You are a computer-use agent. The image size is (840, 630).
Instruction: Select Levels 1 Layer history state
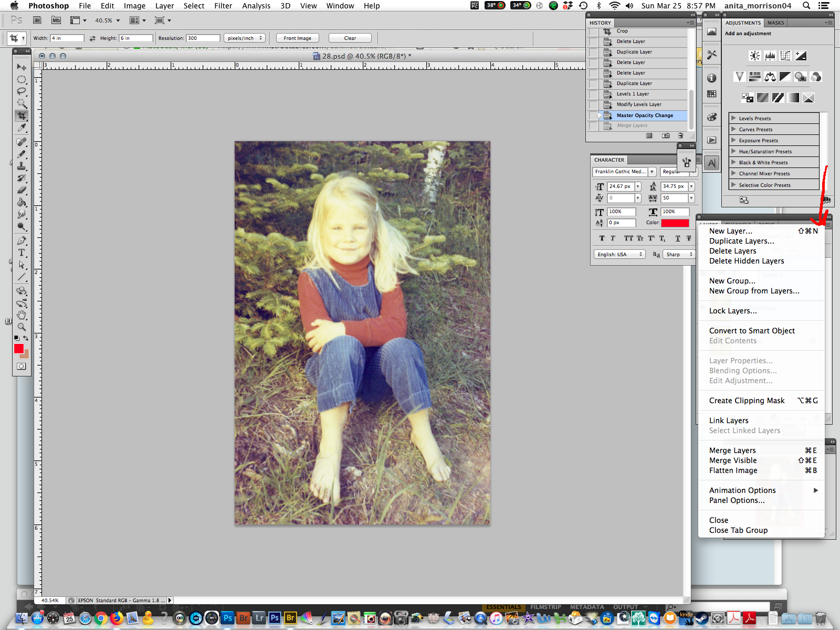tap(633, 94)
